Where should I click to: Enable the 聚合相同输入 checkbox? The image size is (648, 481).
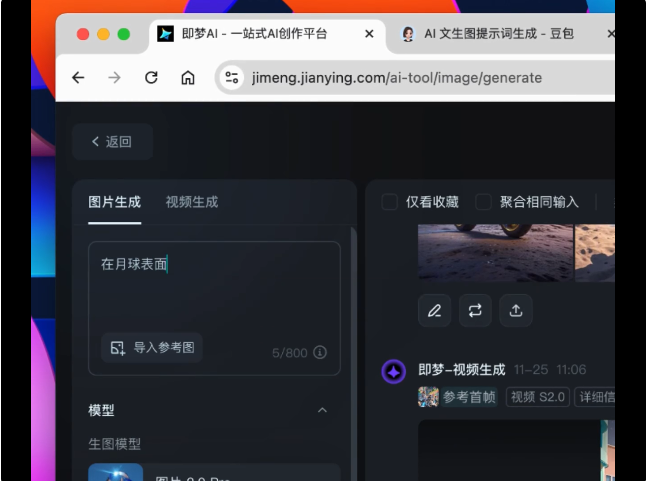(x=483, y=202)
